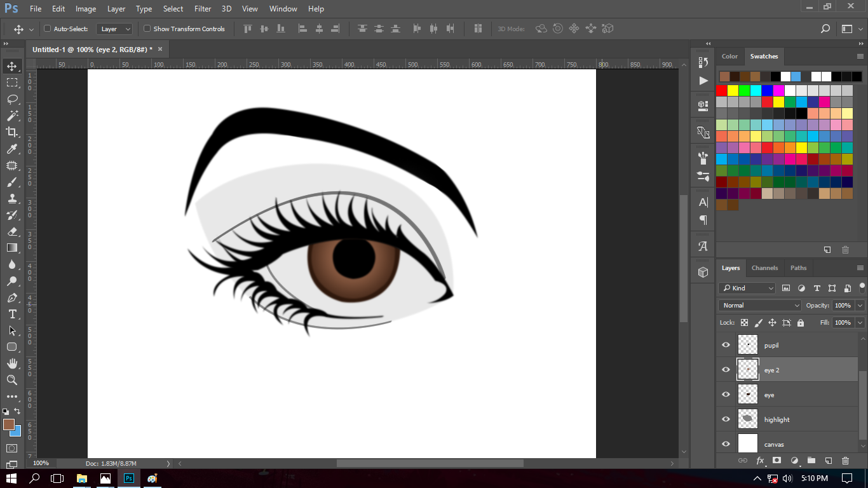Select the Rectangular Marquee tool

pos(12,83)
